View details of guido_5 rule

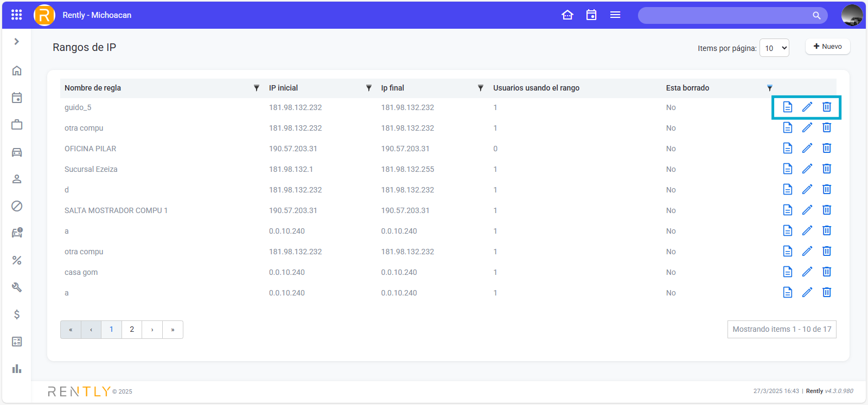click(x=788, y=107)
